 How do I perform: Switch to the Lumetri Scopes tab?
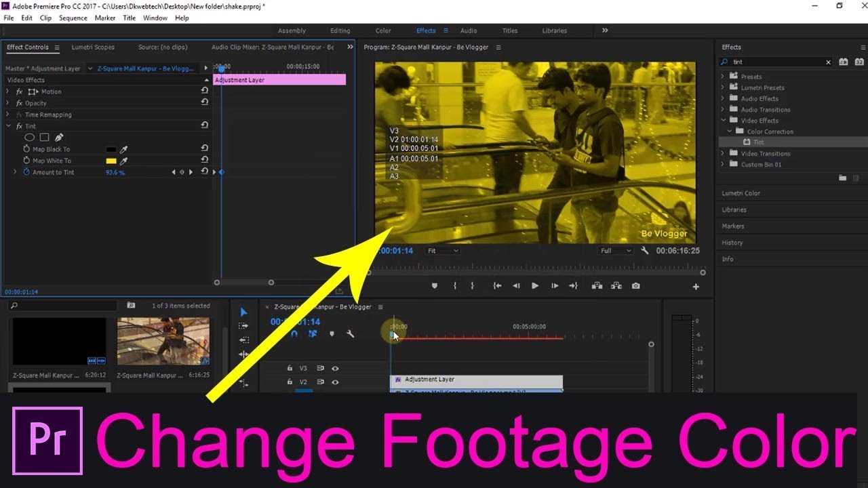93,47
